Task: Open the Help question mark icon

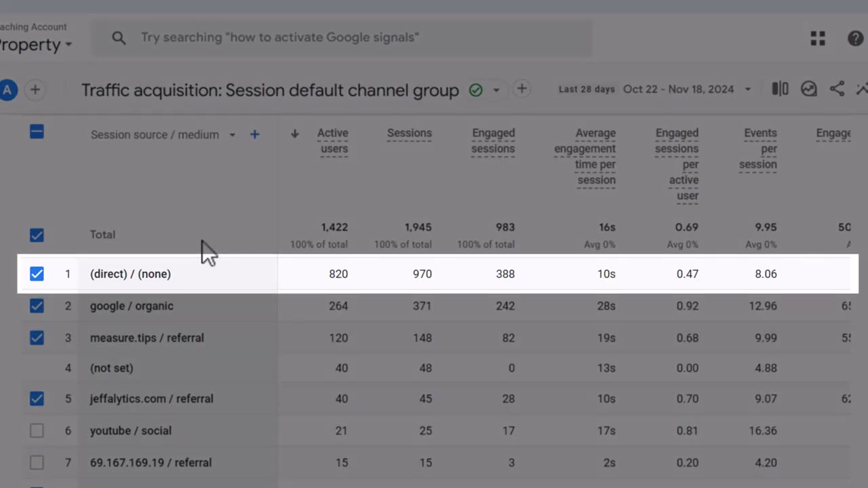Action: click(x=856, y=39)
